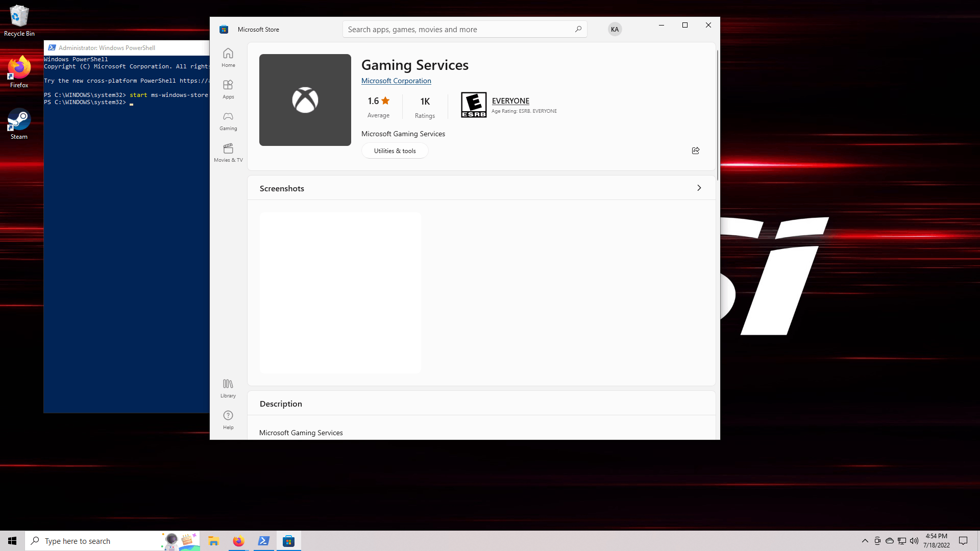Close the Microsoft Store window
Viewport: 980px width, 551px height.
click(x=708, y=25)
